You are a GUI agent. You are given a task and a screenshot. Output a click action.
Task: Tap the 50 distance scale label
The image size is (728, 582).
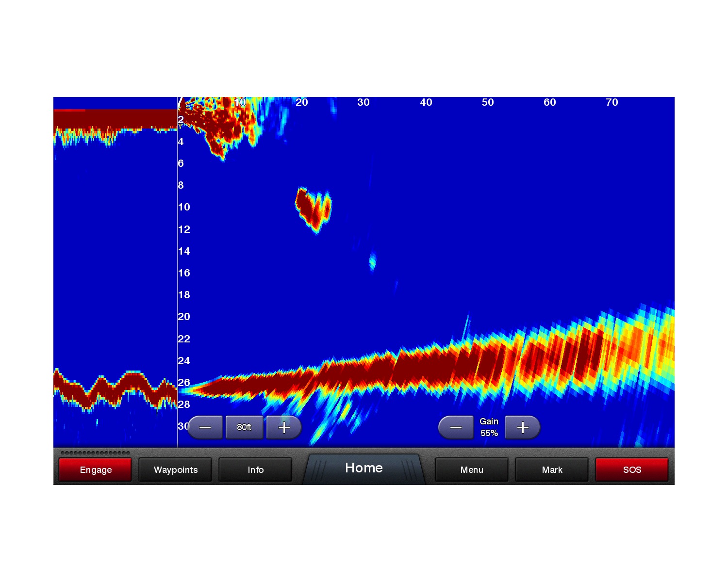tap(488, 102)
